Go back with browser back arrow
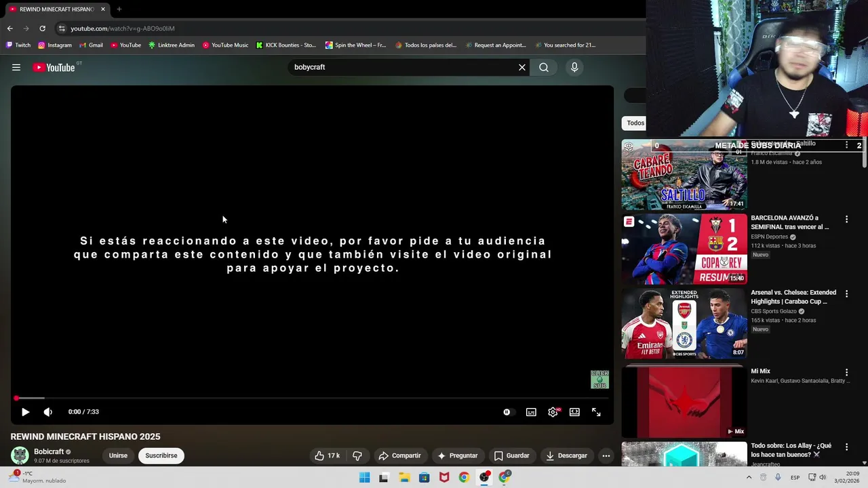 9,28
